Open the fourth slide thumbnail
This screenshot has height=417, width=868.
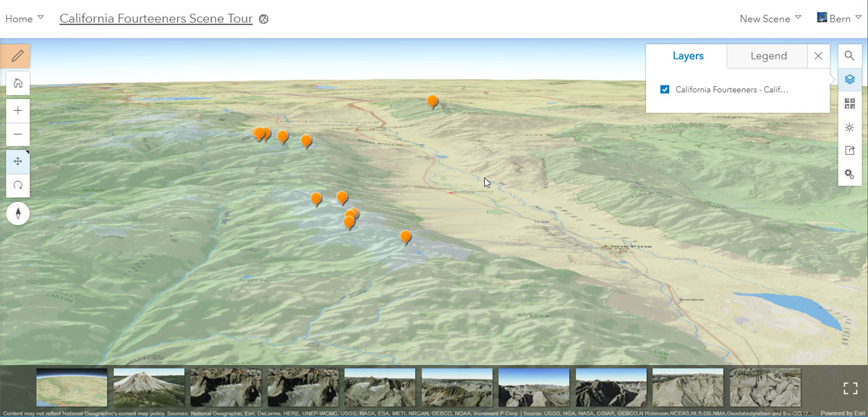pyautogui.click(x=303, y=387)
